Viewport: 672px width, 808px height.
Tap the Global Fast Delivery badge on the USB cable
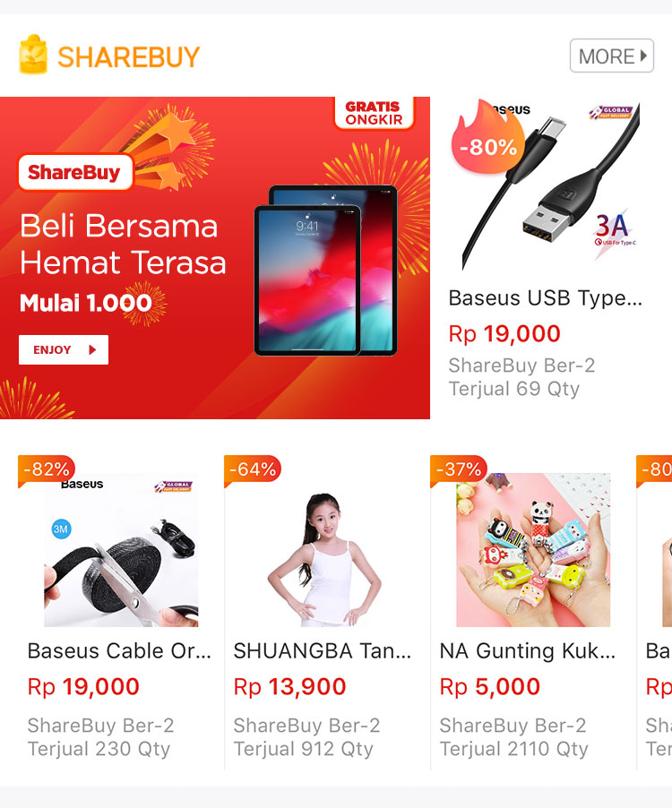(611, 112)
